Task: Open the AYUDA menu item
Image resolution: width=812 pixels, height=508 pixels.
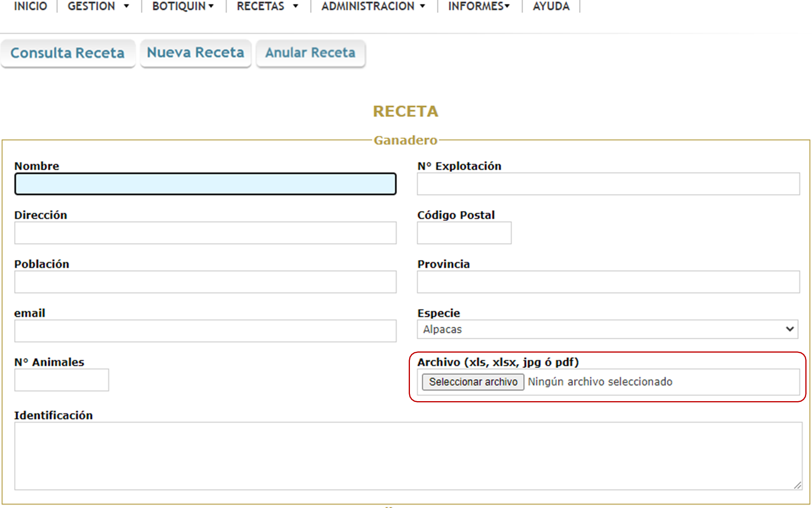Action: (551, 6)
